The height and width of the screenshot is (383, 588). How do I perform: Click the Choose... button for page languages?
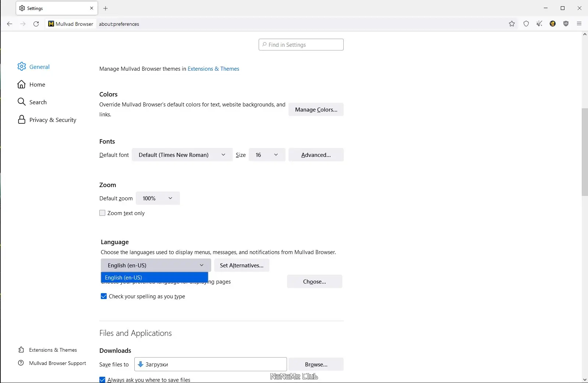[315, 282]
